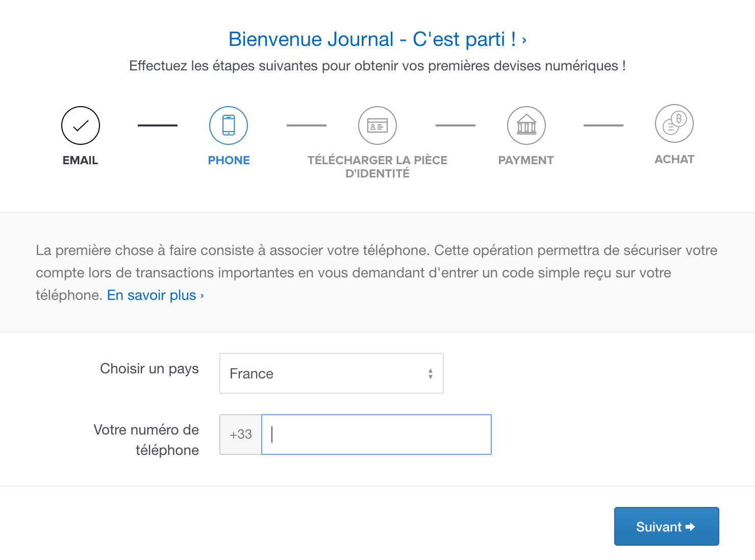
Task: Click the Email step checkmark icon
Action: (x=81, y=125)
